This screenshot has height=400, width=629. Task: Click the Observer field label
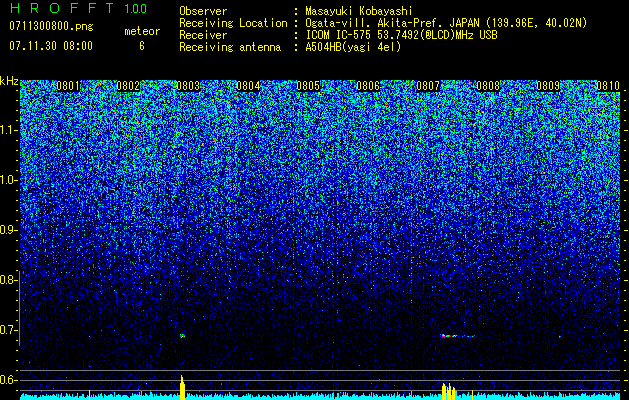203,11
